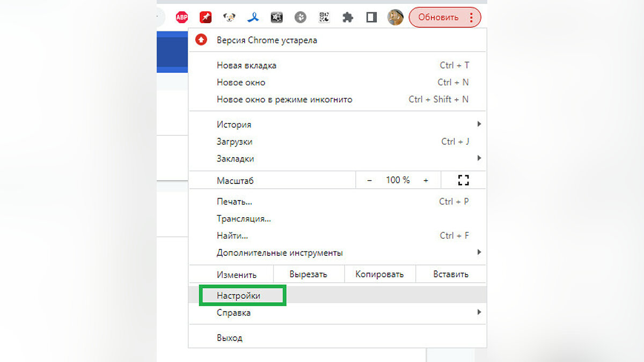Click the Версия Chrome устарела notice

coord(267,40)
